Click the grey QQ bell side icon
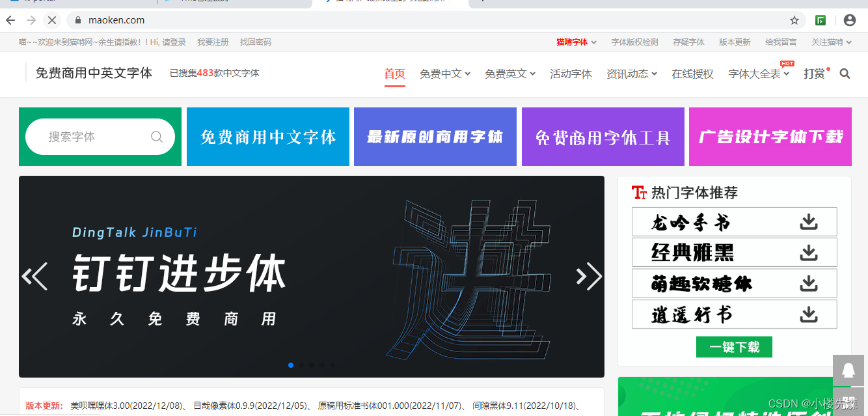The image size is (868, 416). [x=848, y=370]
